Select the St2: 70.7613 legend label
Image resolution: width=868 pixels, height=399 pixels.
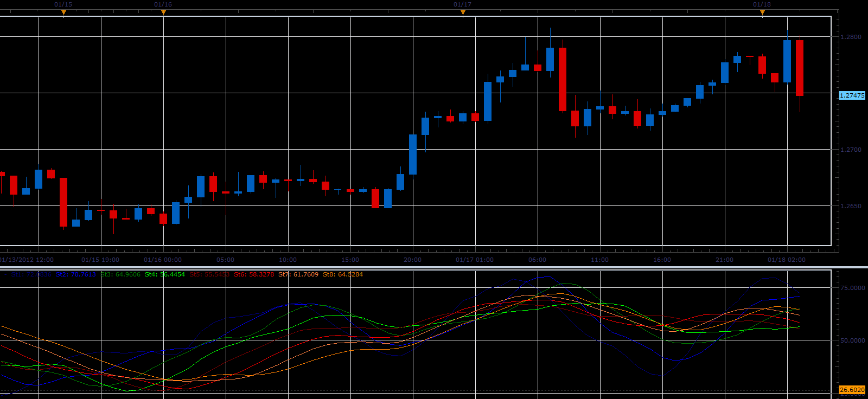click(76, 274)
